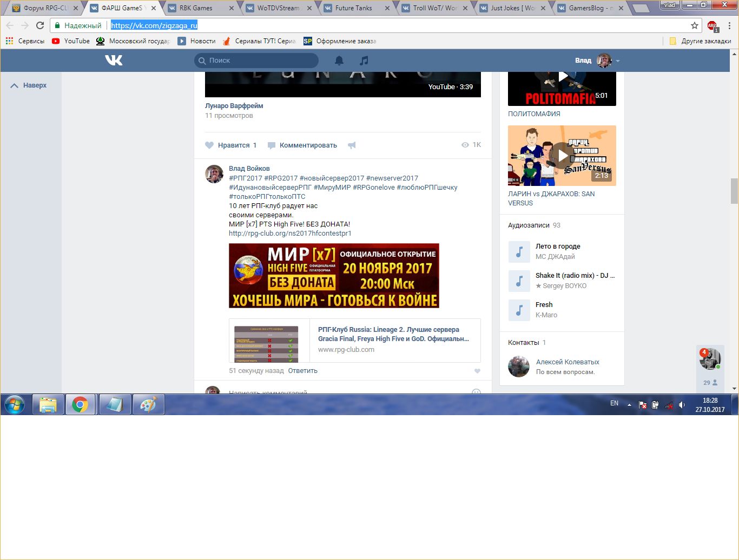Open Paint from the taskbar
This screenshot has width=739, height=560.
click(148, 404)
